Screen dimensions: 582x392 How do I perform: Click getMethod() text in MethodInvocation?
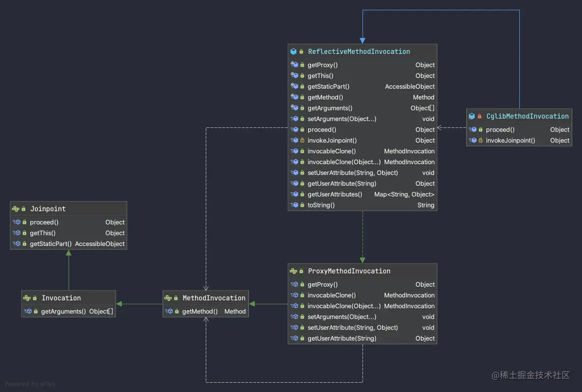pyautogui.click(x=200, y=312)
